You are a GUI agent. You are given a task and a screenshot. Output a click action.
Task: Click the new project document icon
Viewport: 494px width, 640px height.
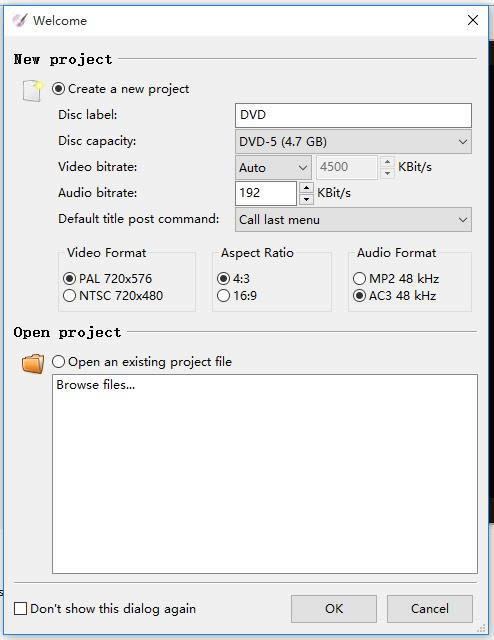pyautogui.click(x=33, y=91)
